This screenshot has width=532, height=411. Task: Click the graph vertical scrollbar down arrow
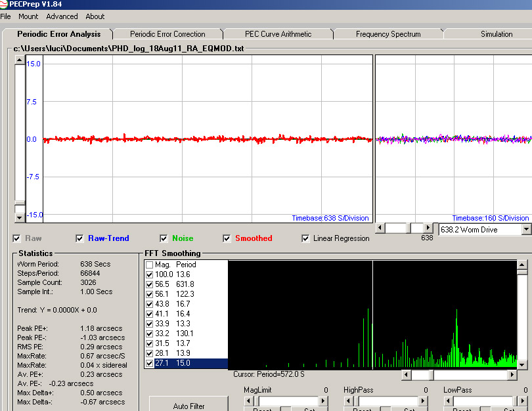coord(20,217)
